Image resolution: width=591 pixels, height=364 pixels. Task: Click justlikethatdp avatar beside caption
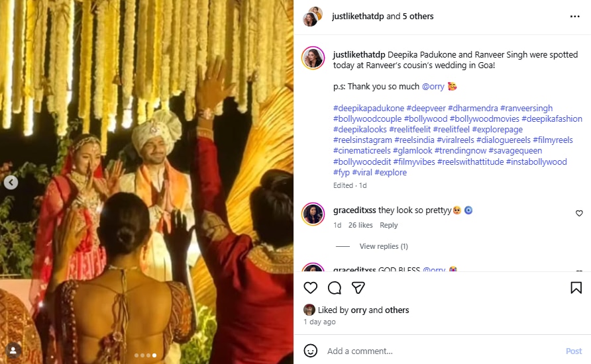313,58
